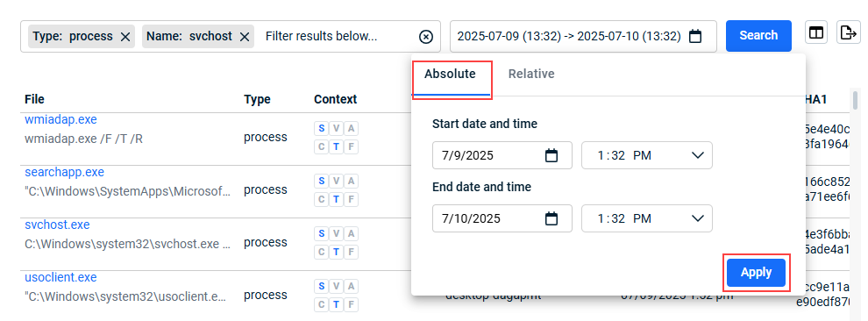Remove the Name: svchost filter chip

(245, 37)
